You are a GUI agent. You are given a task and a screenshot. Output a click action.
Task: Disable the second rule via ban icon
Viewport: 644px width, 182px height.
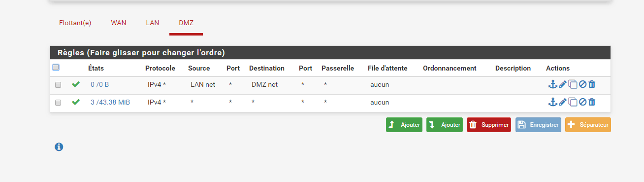pyautogui.click(x=582, y=102)
